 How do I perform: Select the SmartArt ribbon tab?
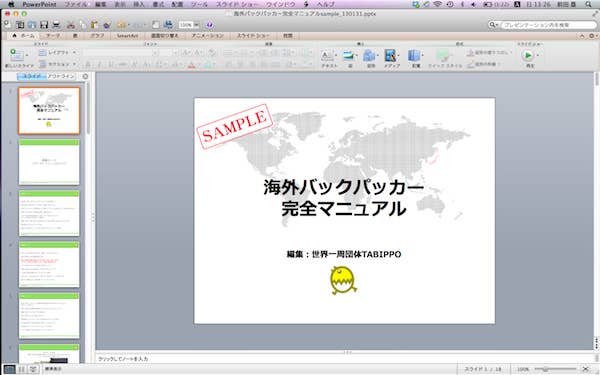pyautogui.click(x=127, y=36)
